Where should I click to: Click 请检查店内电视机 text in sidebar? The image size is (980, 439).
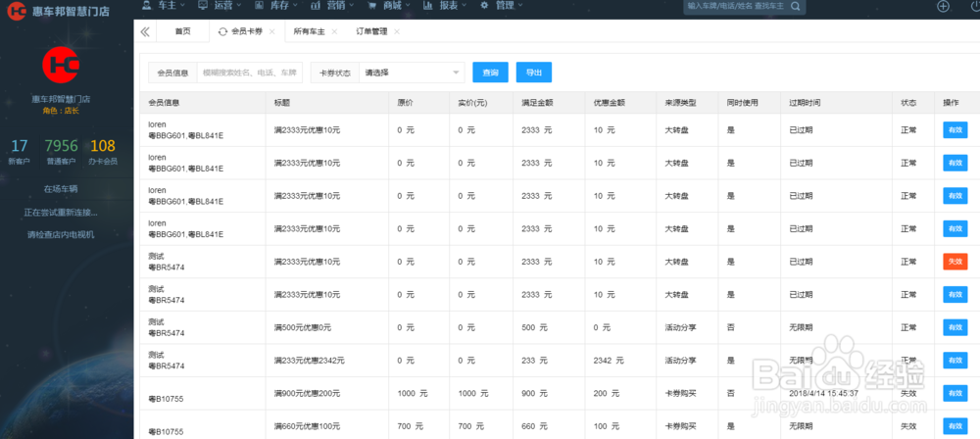pos(61,235)
